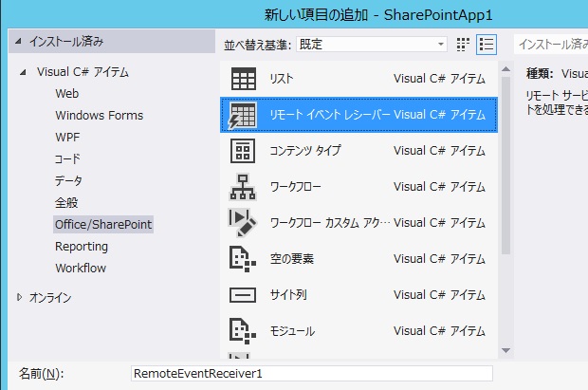Screen dimensions: 588x390
Task: Choose the データ category
Action: pos(68,180)
